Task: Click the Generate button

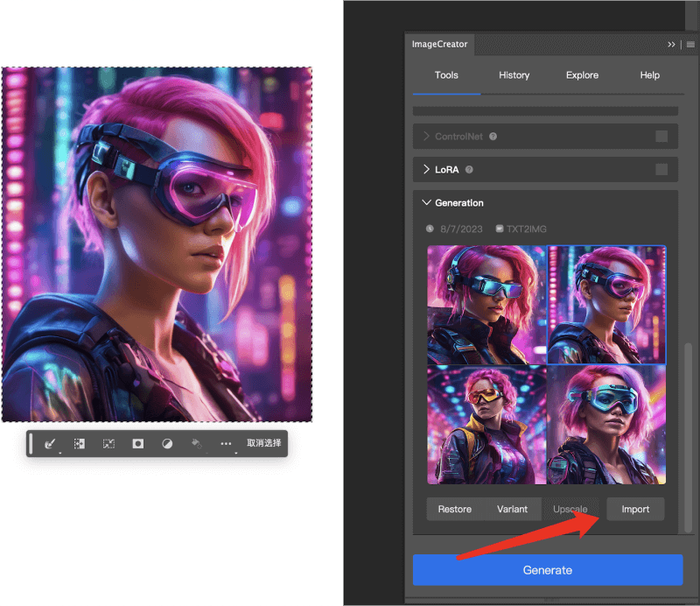Action: coord(548,569)
